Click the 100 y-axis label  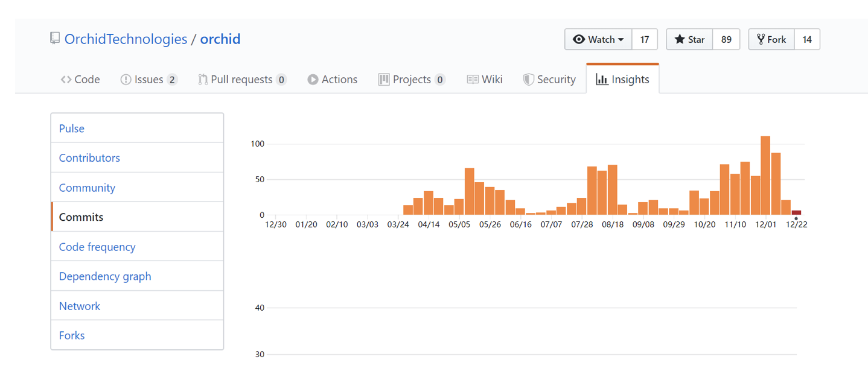[258, 144]
